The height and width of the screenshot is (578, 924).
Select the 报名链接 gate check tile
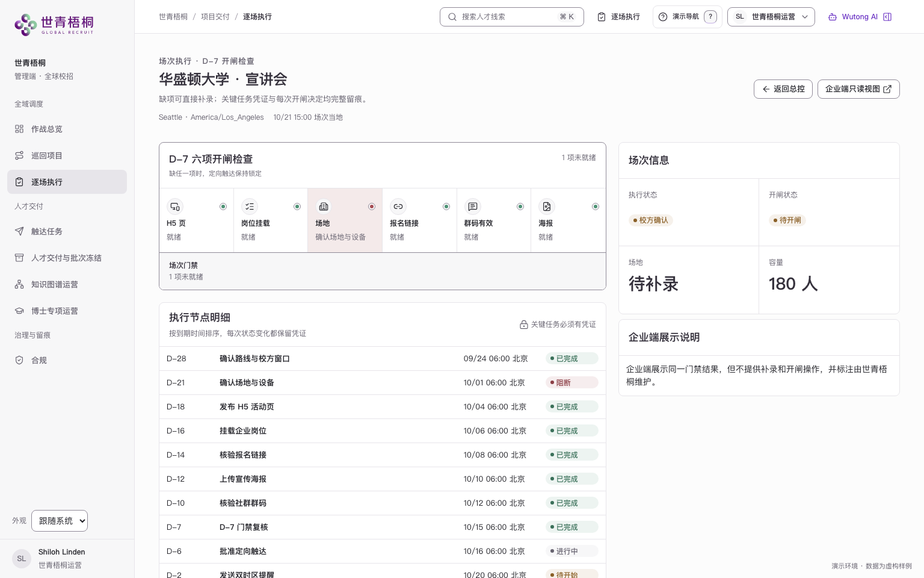(419, 220)
